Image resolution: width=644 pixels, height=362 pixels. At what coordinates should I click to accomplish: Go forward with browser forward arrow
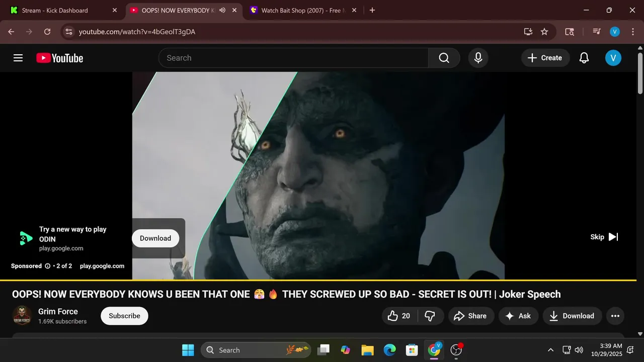pyautogui.click(x=29, y=32)
